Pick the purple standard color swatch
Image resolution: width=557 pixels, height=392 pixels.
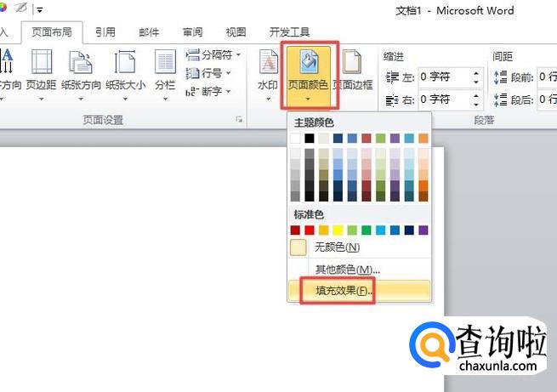(423, 230)
